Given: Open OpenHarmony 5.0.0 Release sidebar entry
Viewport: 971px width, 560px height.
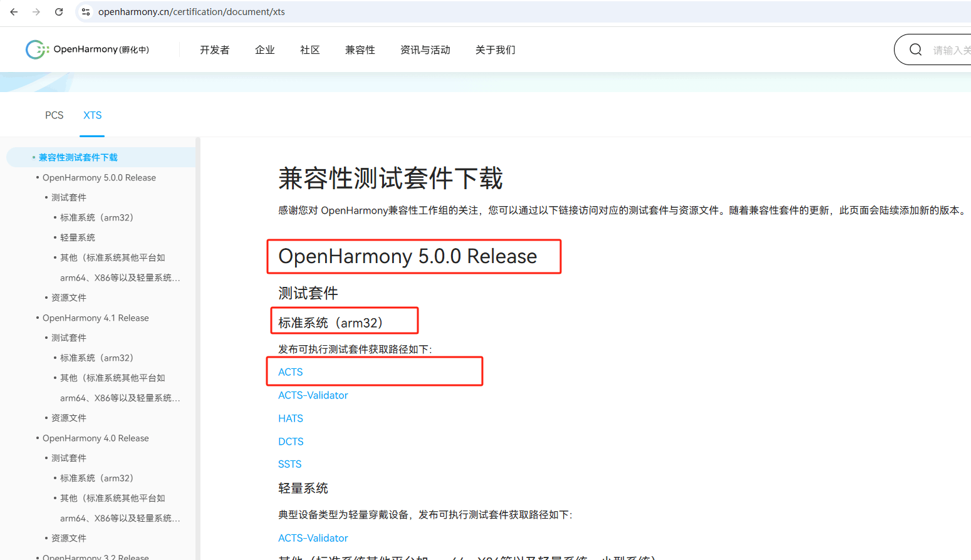Looking at the screenshot, I should pos(99,178).
